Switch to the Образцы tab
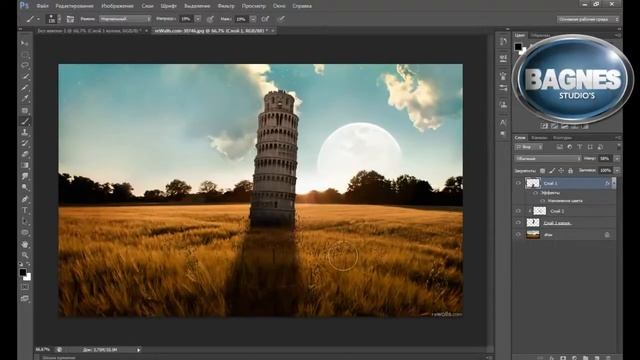 (x=540, y=36)
